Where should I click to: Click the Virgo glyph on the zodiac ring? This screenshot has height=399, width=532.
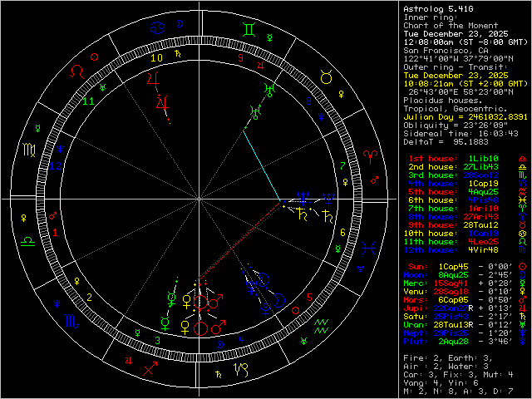[x=30, y=150]
